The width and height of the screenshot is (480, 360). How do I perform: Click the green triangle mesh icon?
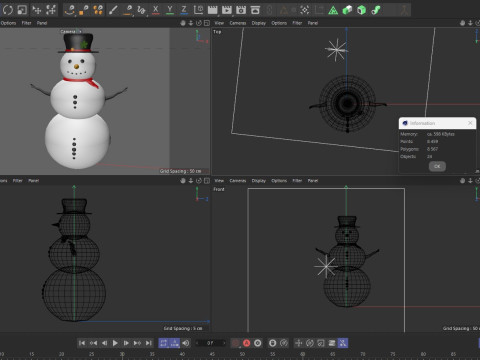pyautogui.click(x=333, y=10)
